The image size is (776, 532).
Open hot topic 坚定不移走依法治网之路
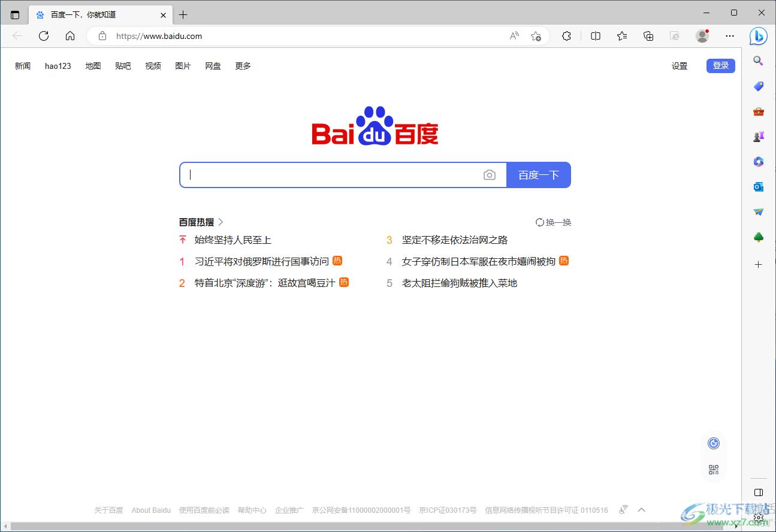455,240
